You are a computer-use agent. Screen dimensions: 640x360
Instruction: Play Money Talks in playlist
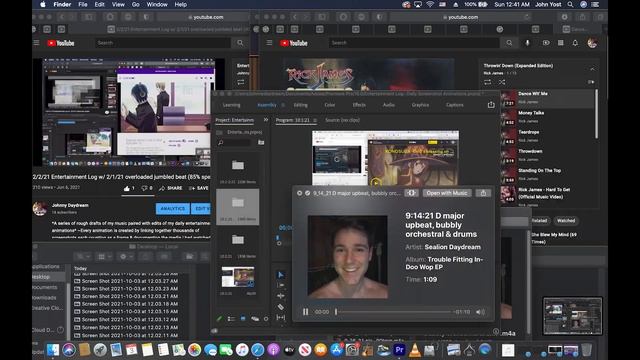coord(548,117)
